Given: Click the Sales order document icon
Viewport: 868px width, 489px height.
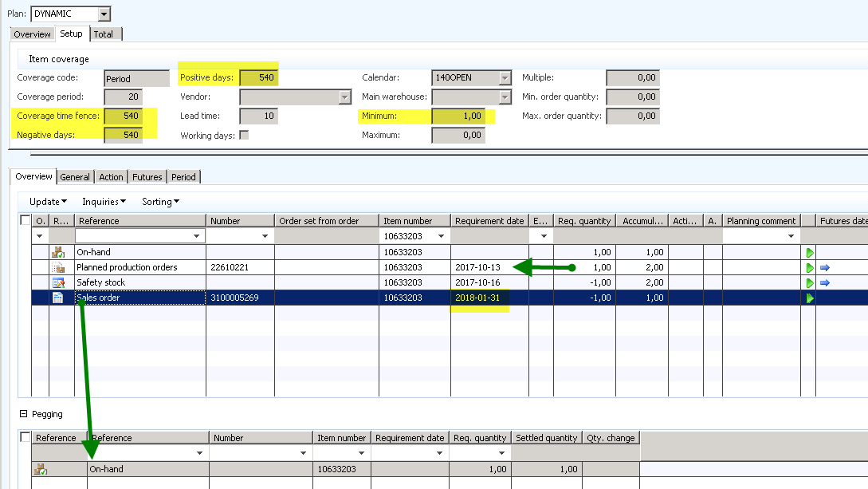Looking at the screenshot, I should [57, 298].
